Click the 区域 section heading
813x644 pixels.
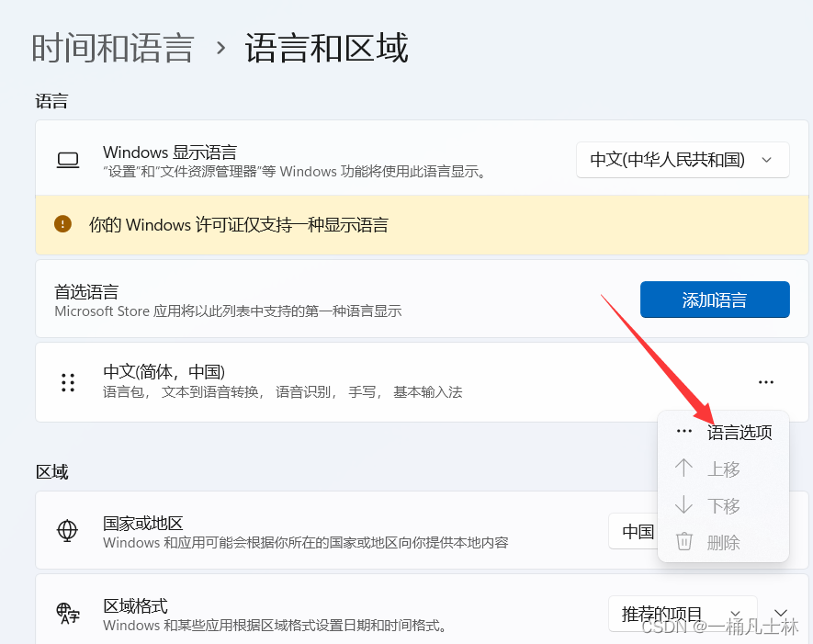pyautogui.click(x=51, y=472)
